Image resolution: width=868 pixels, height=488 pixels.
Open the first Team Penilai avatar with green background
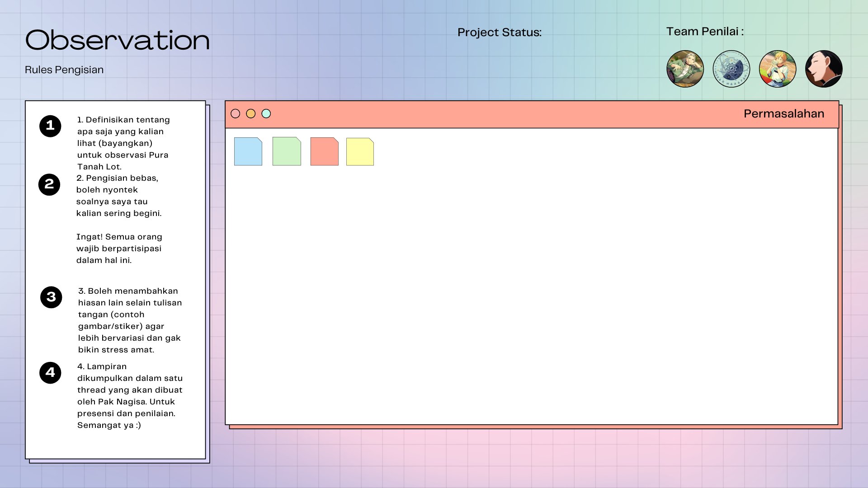[x=685, y=69]
